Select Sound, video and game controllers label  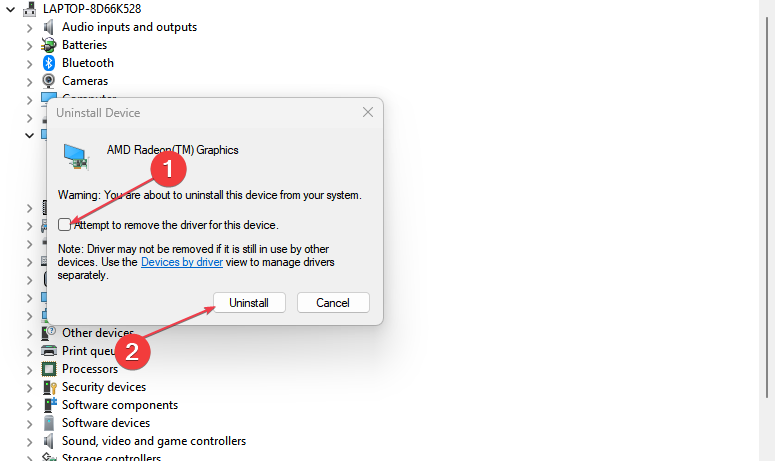tap(154, 441)
